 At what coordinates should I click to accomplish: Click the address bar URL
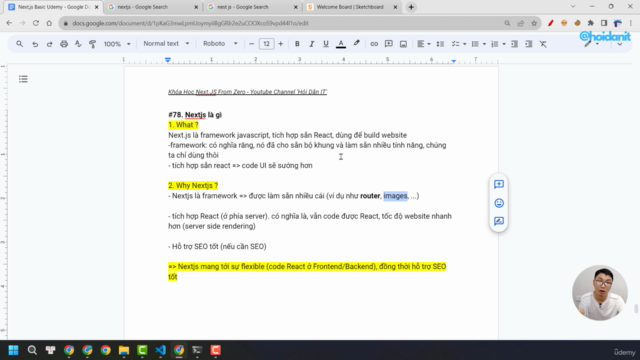click(190, 23)
